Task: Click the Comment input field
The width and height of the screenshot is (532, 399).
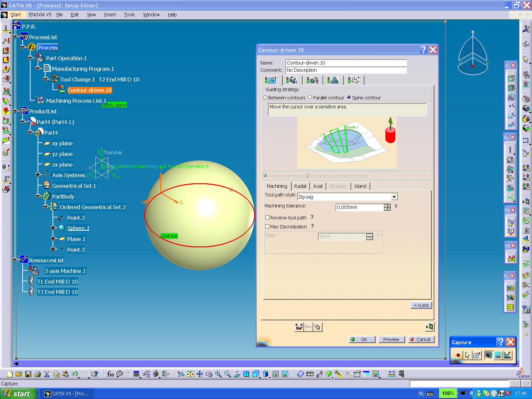Action: (346, 70)
